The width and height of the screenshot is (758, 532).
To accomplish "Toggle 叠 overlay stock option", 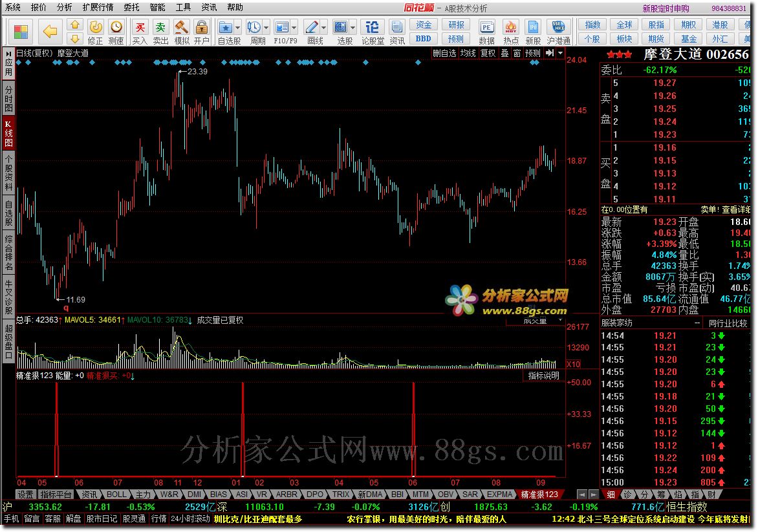I will [x=504, y=53].
